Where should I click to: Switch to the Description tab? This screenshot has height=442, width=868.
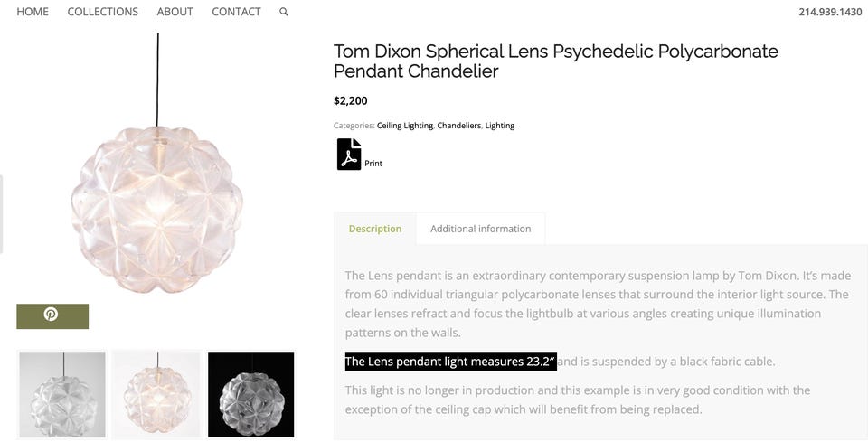tap(375, 229)
